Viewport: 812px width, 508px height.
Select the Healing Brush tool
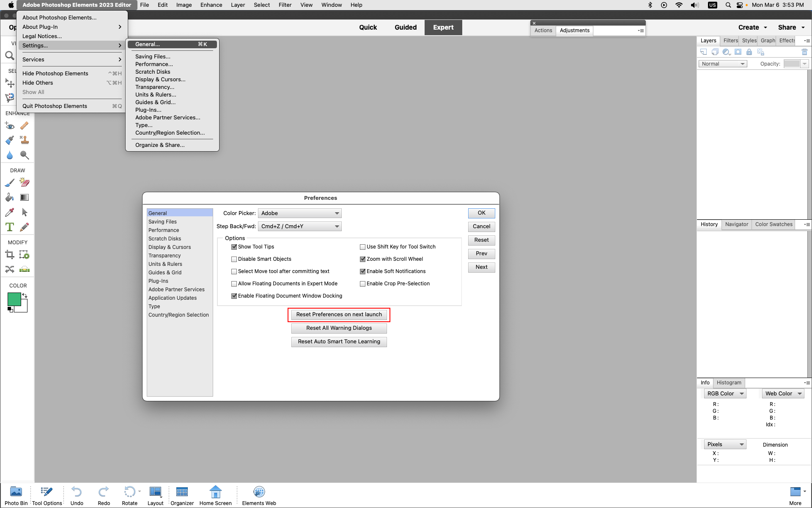point(24,127)
